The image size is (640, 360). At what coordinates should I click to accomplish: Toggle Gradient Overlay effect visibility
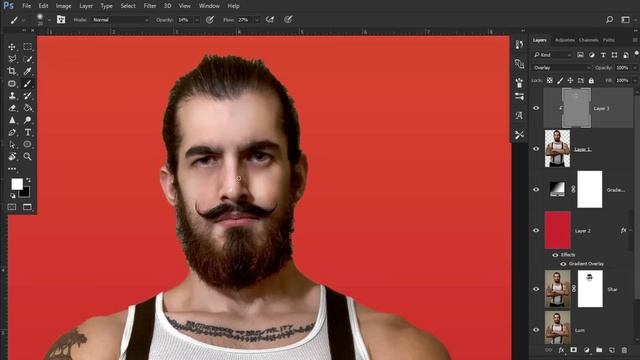(563, 264)
